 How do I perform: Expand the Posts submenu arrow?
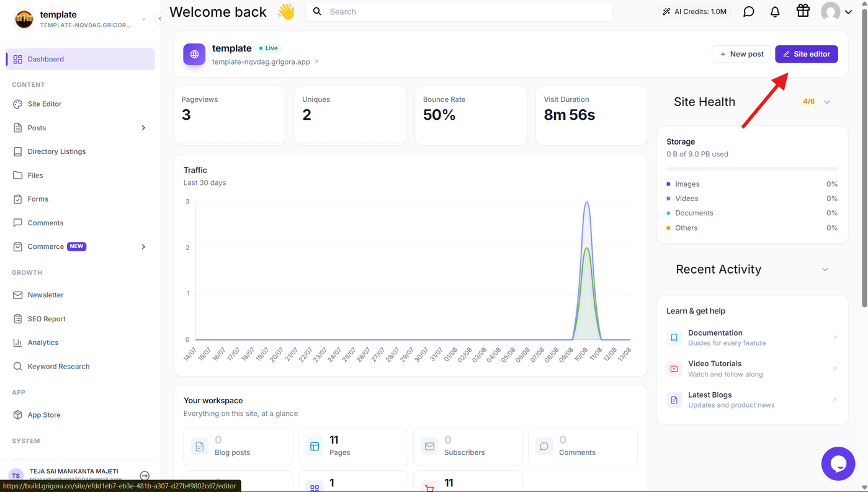pos(143,128)
